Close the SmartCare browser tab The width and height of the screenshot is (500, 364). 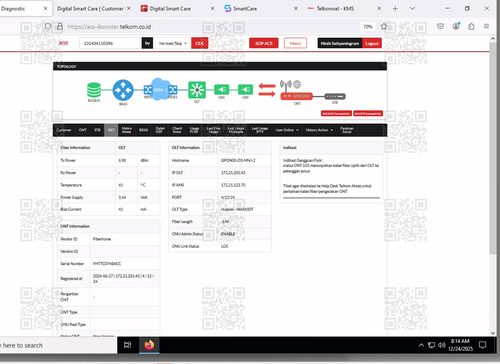[x=296, y=9]
